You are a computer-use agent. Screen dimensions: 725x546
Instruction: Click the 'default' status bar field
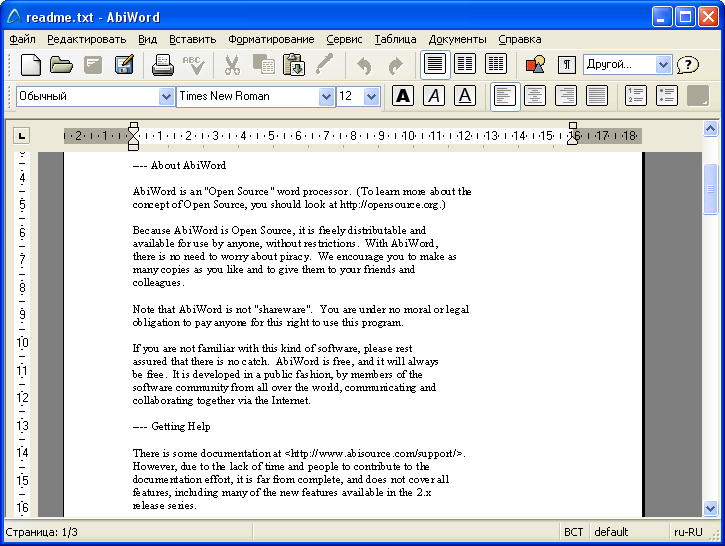(611, 532)
